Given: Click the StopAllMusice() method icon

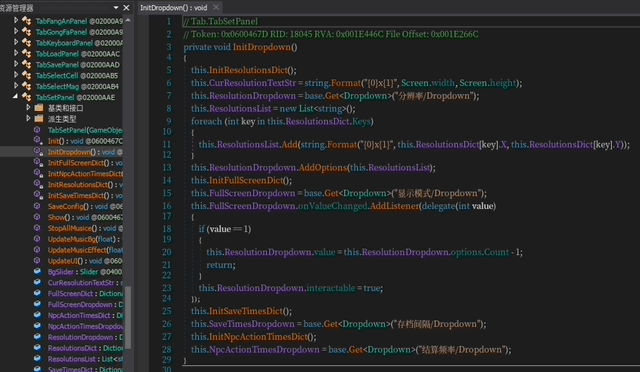Looking at the screenshot, I should coord(37,228).
